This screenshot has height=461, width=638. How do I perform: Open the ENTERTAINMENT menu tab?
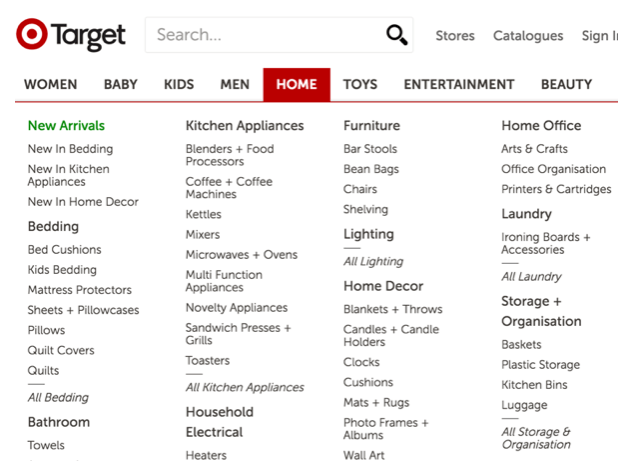click(459, 84)
